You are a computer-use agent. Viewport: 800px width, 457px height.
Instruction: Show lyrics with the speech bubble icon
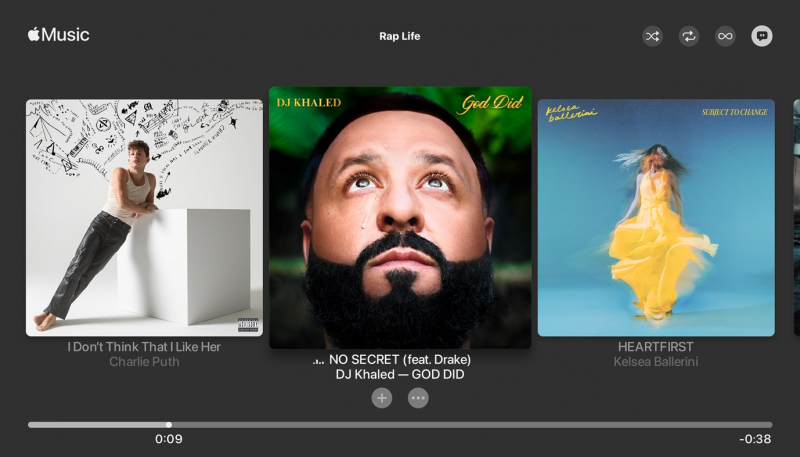tap(762, 36)
